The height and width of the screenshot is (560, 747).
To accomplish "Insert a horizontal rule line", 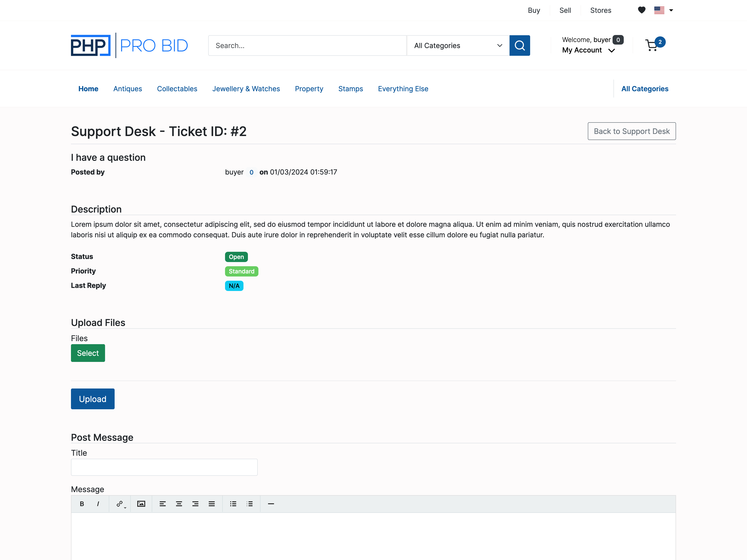I will tap(271, 504).
